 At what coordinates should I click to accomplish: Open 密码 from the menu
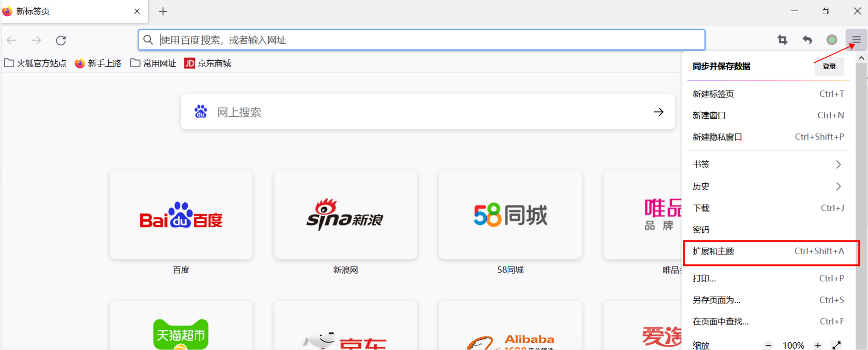[768, 229]
